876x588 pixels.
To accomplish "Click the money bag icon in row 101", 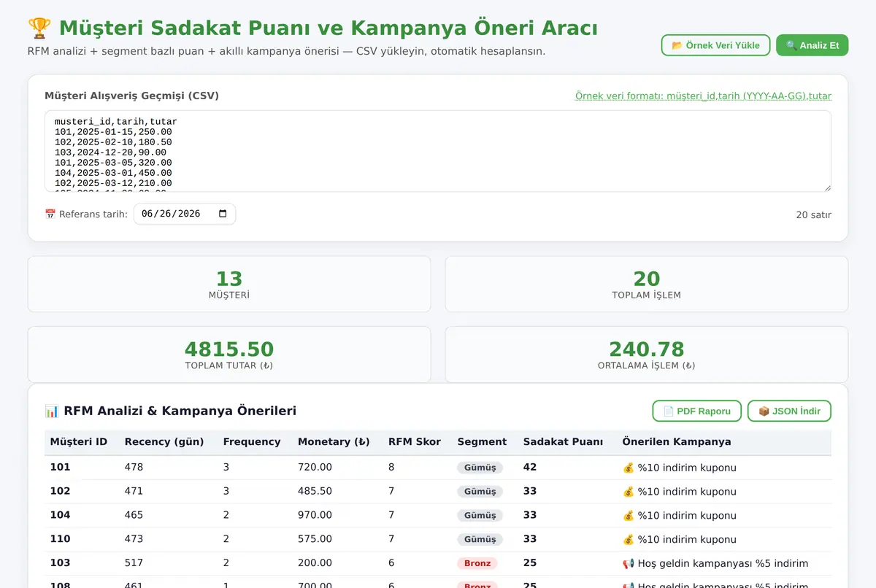I will 629,468.
